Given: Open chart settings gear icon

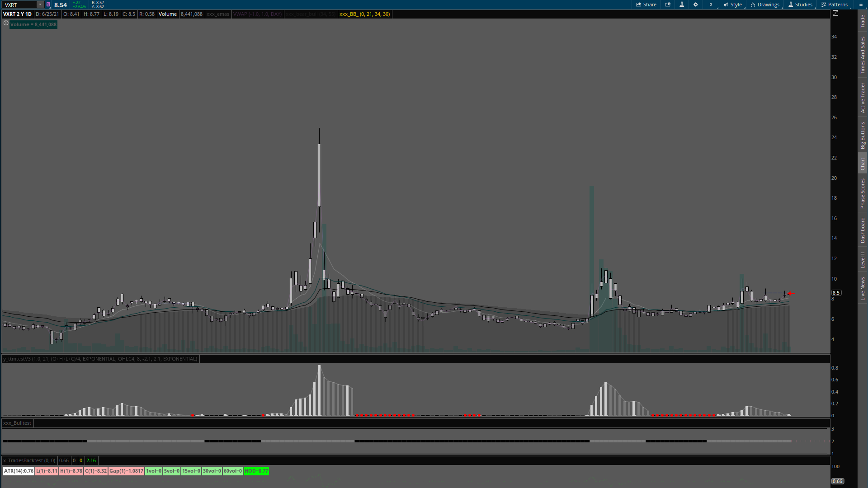Looking at the screenshot, I should [x=696, y=5].
